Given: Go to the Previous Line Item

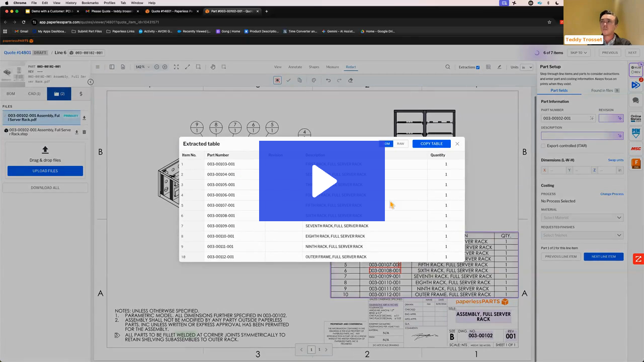Looking at the screenshot, I should click(x=560, y=256).
